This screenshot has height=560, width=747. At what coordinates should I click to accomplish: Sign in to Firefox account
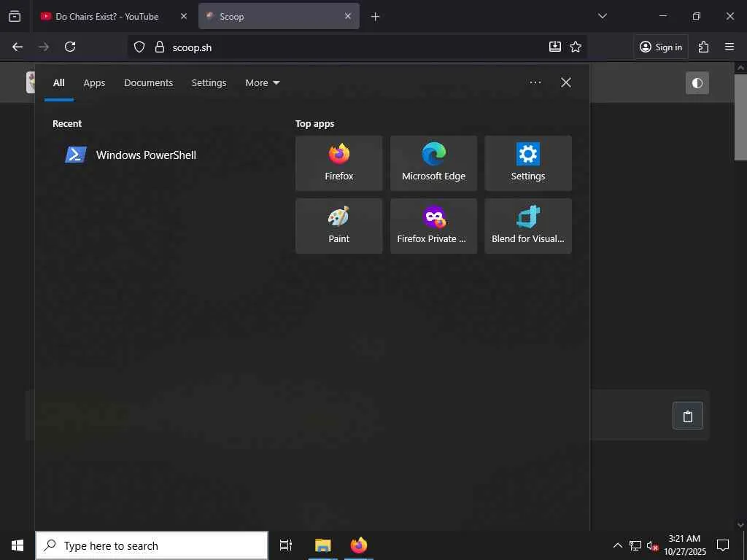click(x=661, y=47)
